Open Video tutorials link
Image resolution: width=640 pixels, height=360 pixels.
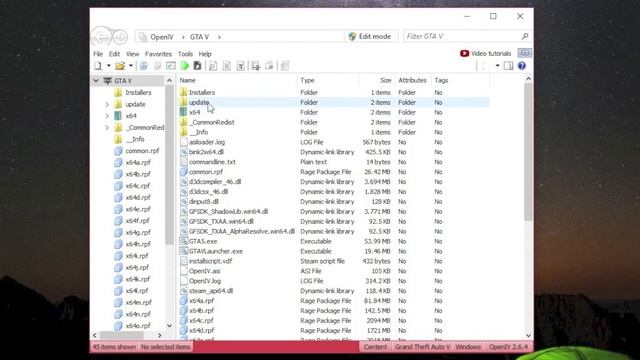tap(485, 53)
